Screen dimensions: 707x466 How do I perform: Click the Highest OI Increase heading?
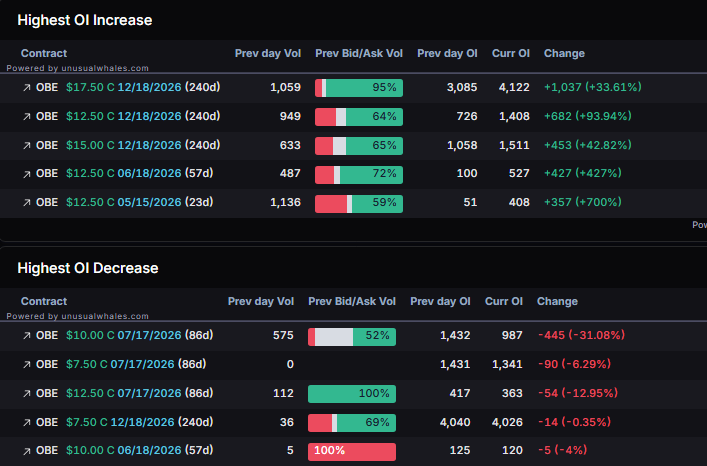85,20
